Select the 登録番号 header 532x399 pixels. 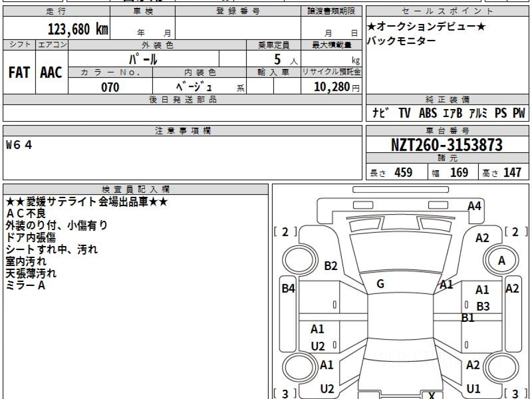(x=238, y=12)
